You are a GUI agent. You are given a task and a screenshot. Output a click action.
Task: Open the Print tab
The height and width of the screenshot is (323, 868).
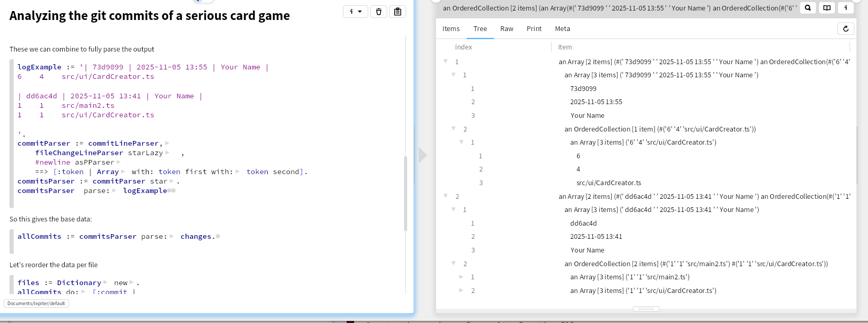pos(534,29)
